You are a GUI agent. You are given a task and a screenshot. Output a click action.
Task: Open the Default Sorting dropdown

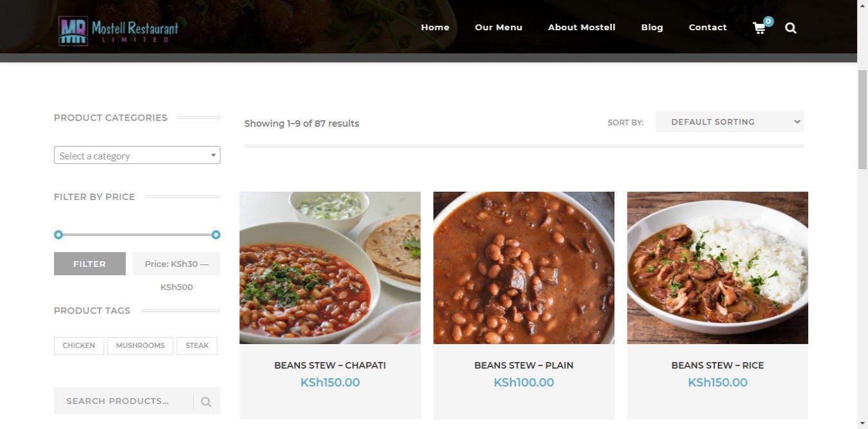pos(729,122)
